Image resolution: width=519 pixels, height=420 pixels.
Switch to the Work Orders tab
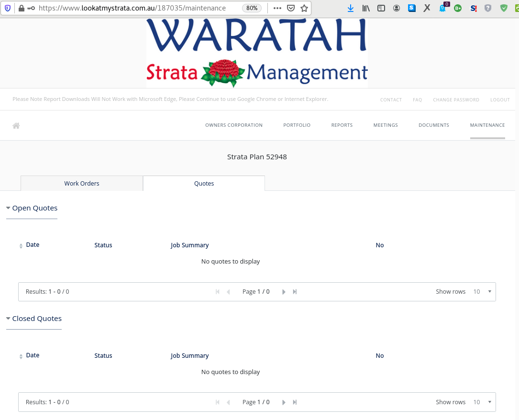click(82, 183)
